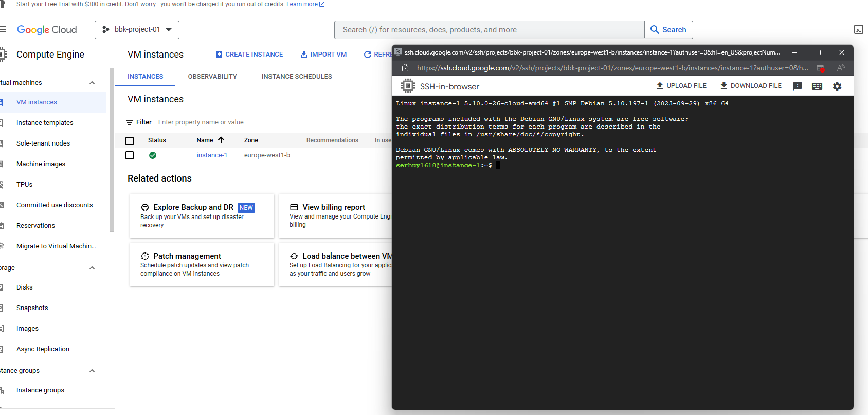Open the bbk-project-01 project selector
This screenshot has height=415, width=868.
pyautogui.click(x=137, y=30)
